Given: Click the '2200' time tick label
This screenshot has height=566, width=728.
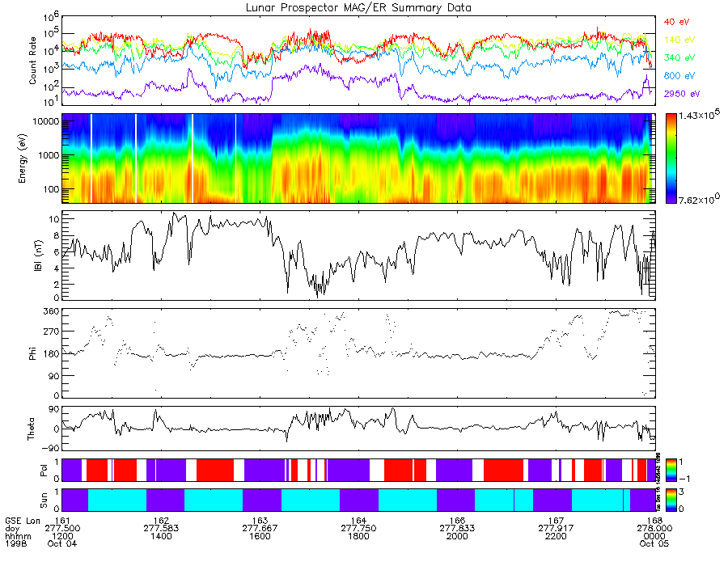Looking at the screenshot, I should click(556, 536).
